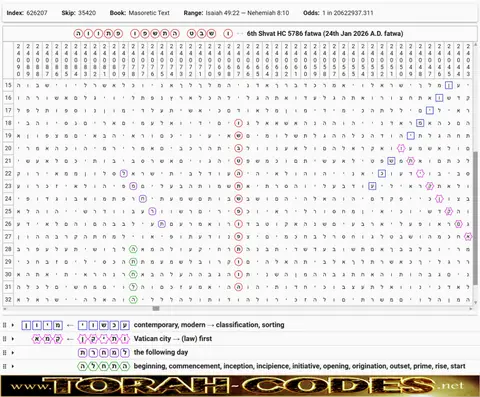Click the blue-squared letter in row 18

(420, 123)
